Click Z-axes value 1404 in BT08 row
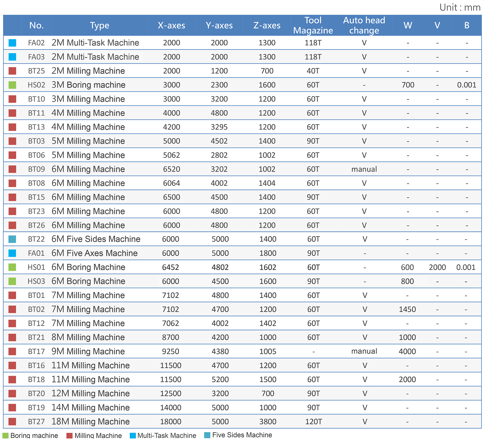 [x=267, y=183]
